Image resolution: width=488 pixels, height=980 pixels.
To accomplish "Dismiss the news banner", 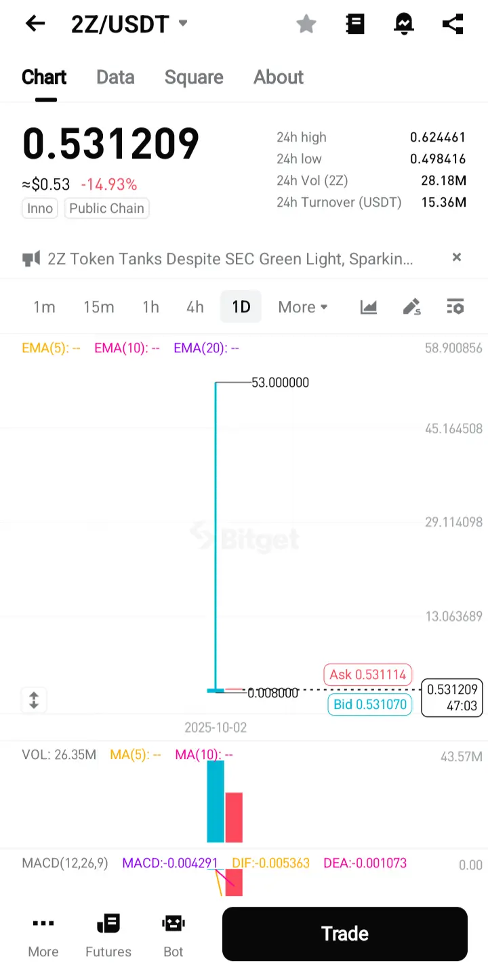I will click(457, 258).
